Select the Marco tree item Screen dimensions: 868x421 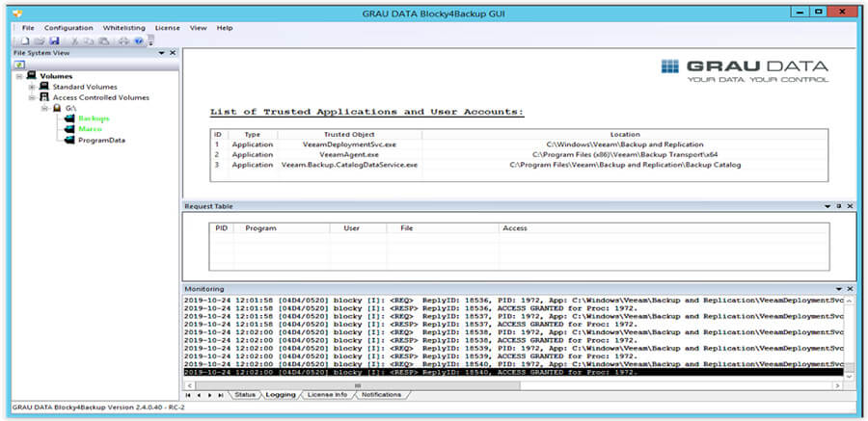90,129
